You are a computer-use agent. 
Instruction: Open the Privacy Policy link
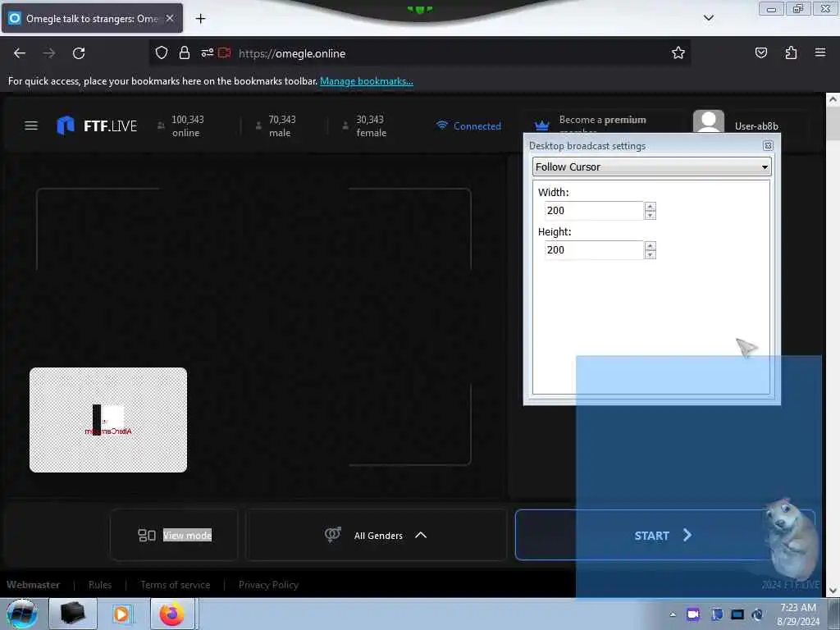pyautogui.click(x=268, y=585)
